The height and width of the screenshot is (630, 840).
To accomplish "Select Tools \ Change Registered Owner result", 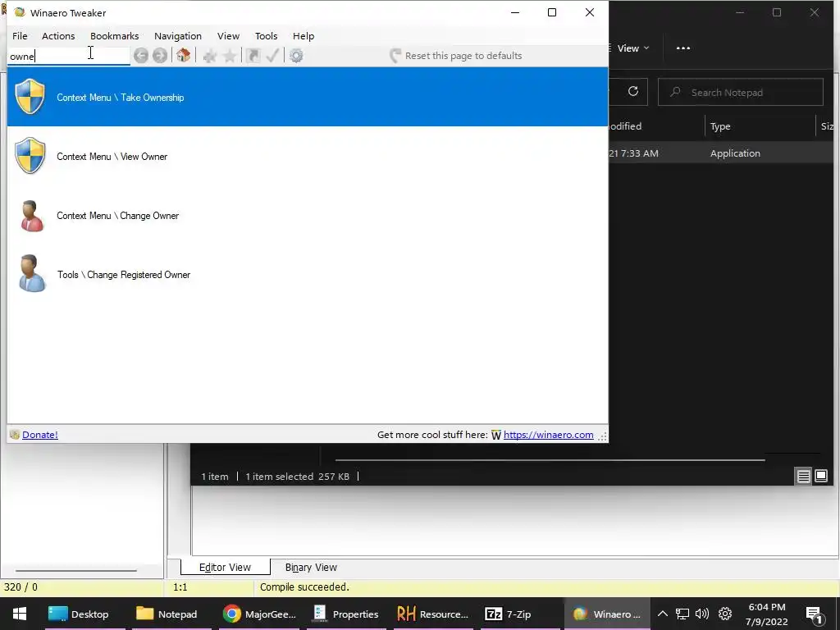I will tap(308, 274).
